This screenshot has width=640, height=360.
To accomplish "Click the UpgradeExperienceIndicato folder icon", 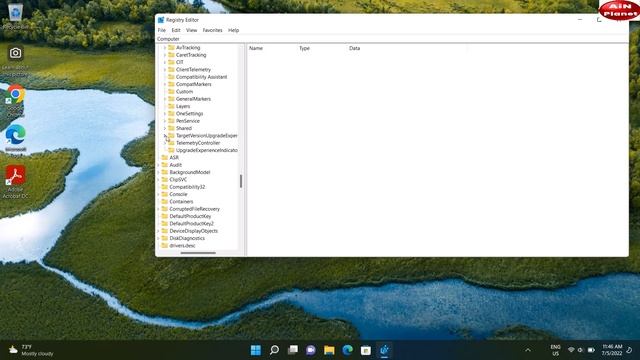I will tap(171, 150).
